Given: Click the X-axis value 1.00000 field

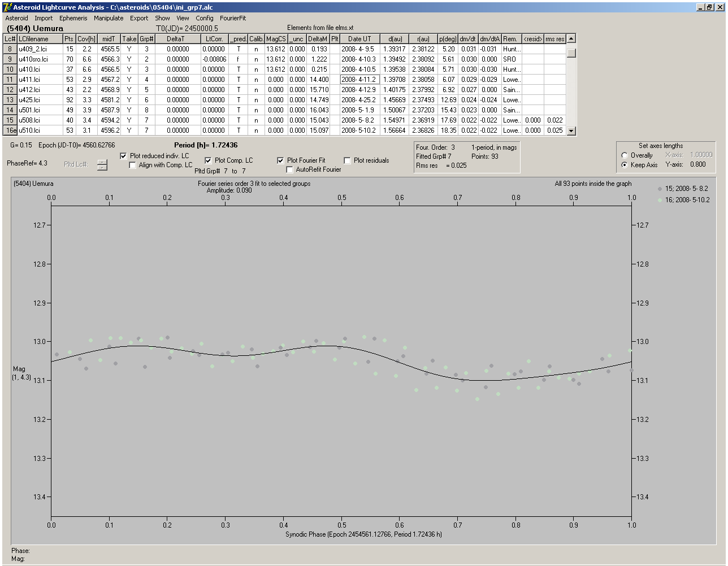Looking at the screenshot, I should (701, 155).
